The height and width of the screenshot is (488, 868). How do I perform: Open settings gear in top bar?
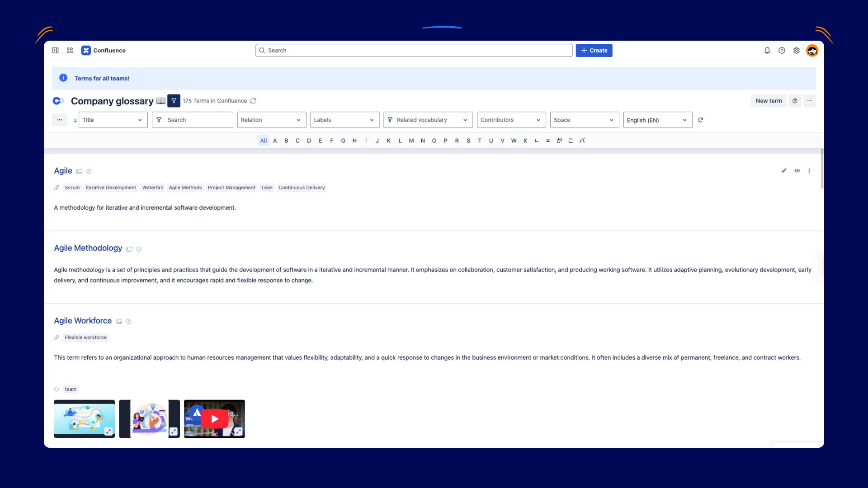click(797, 51)
